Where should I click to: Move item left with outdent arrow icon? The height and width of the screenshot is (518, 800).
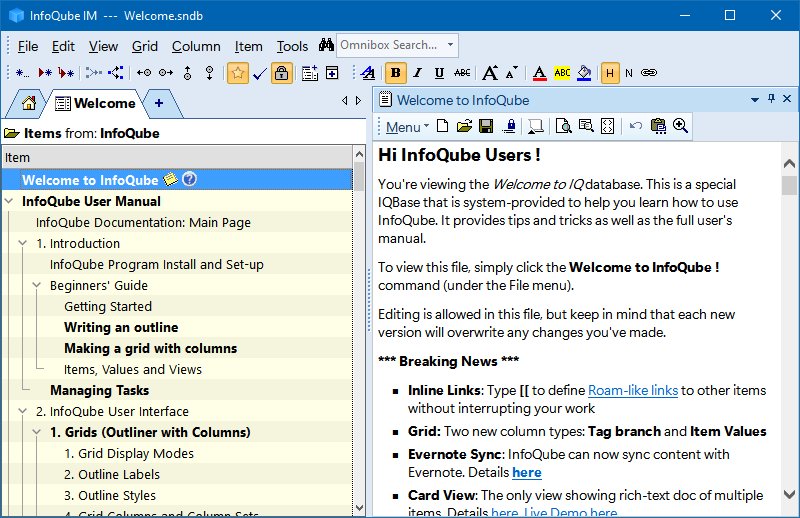[x=144, y=73]
